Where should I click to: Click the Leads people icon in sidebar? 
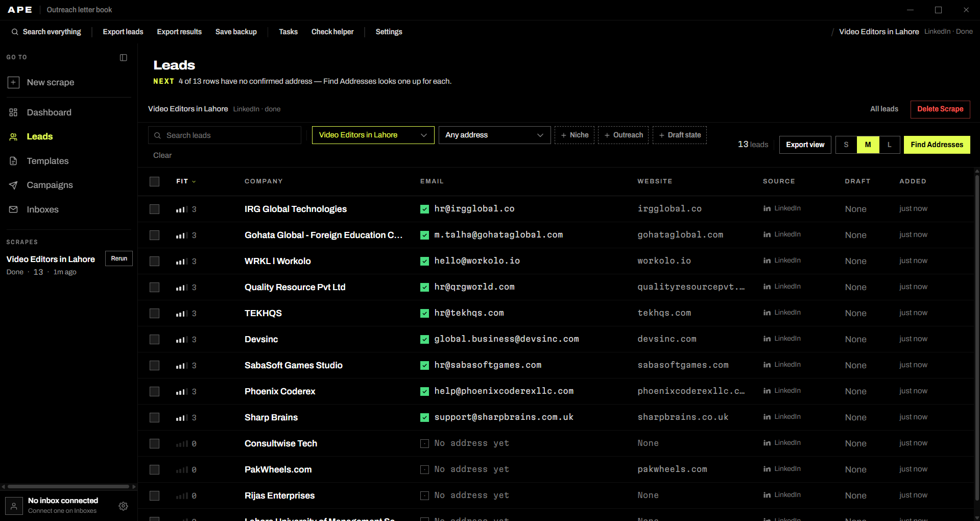coord(13,137)
